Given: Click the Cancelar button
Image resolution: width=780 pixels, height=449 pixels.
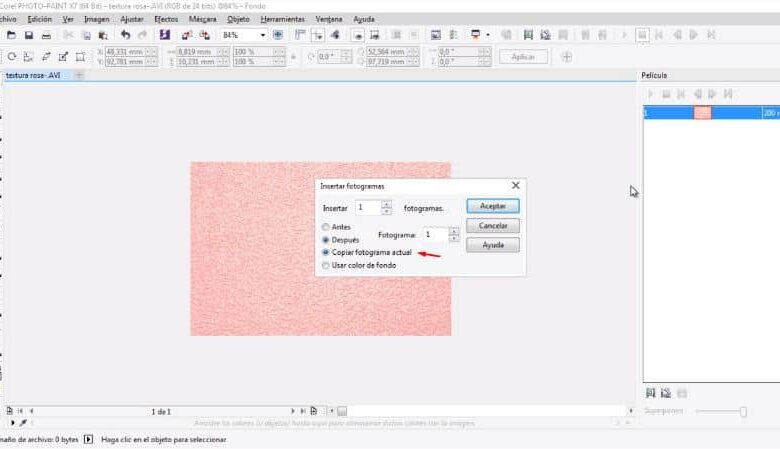Looking at the screenshot, I should (493, 226).
